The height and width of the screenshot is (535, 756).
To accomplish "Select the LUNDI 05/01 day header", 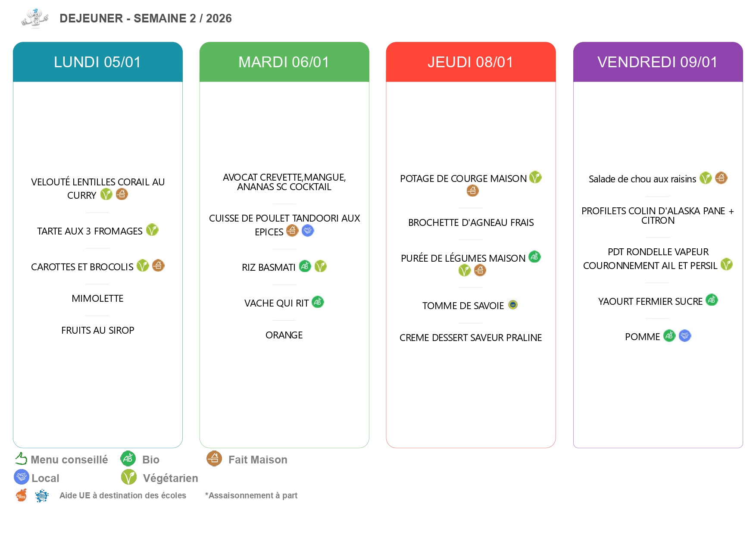I will tap(98, 62).
